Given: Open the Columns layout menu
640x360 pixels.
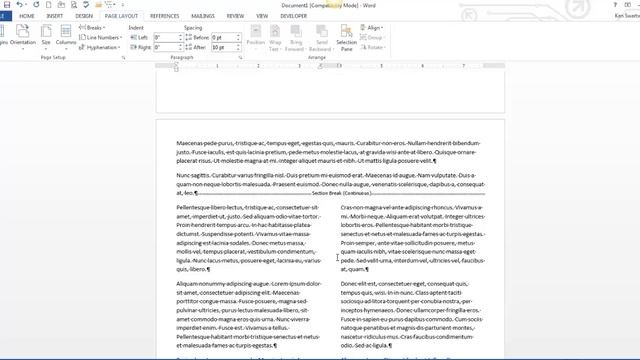Looking at the screenshot, I should tap(66, 37).
